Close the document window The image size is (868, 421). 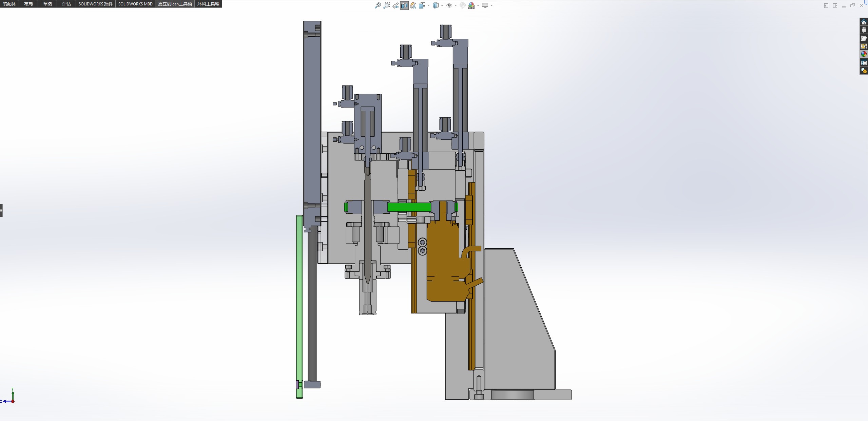[861, 5]
